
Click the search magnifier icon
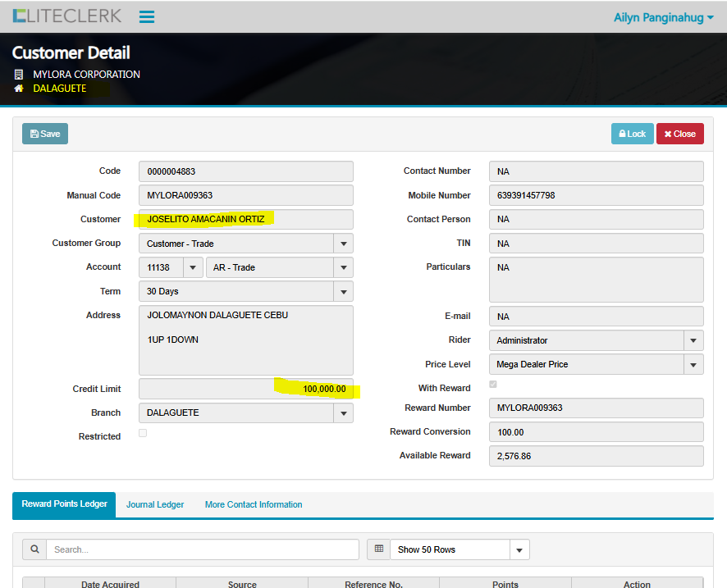click(x=34, y=549)
